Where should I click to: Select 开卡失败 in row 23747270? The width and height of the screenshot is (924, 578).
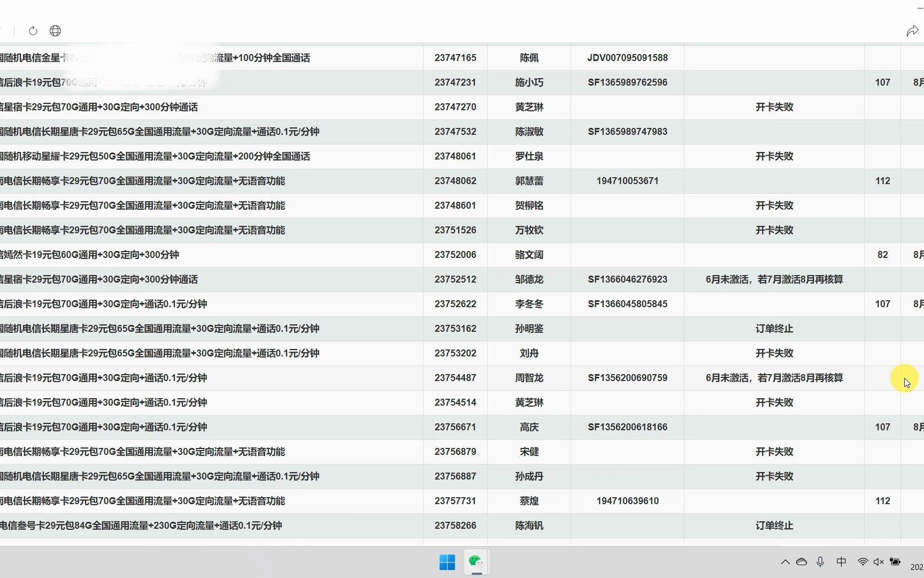[x=774, y=107]
